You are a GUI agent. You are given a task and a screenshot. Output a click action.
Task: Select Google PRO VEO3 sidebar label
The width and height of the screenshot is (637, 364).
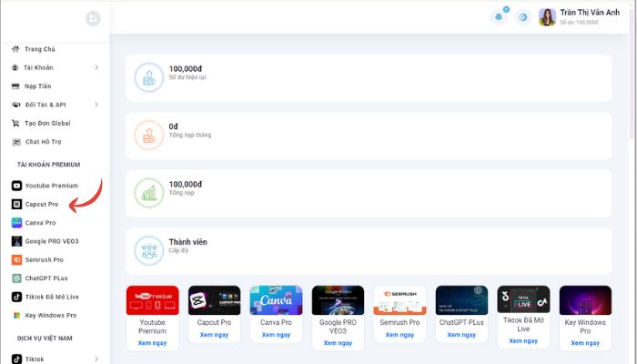(52, 241)
